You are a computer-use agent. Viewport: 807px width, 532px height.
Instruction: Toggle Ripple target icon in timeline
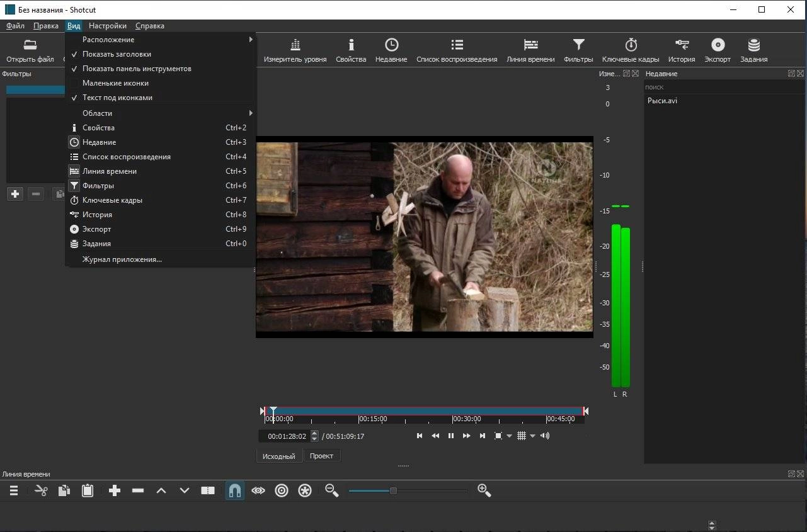tap(282, 490)
